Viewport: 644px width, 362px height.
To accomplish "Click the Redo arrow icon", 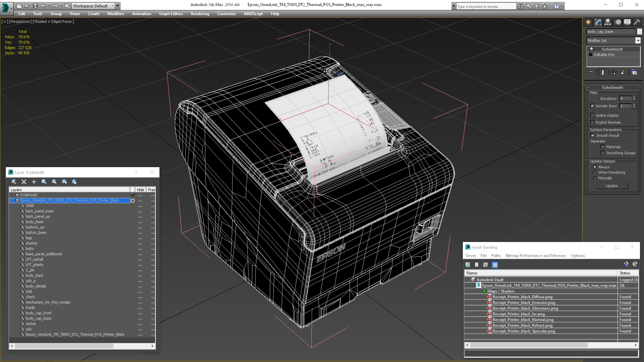I will pos(55,6).
